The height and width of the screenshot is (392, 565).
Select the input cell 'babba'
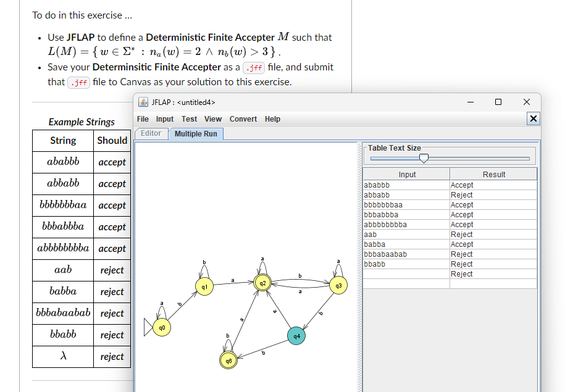coord(406,244)
